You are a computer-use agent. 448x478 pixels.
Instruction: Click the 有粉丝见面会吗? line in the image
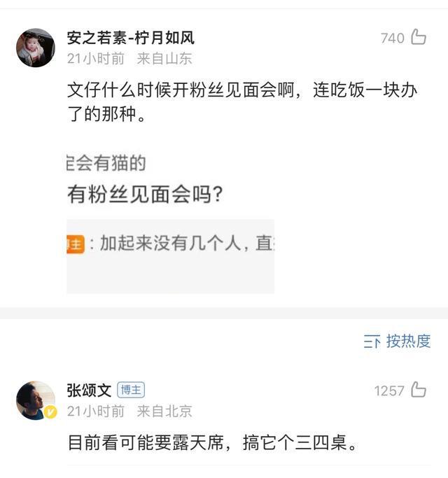(146, 195)
